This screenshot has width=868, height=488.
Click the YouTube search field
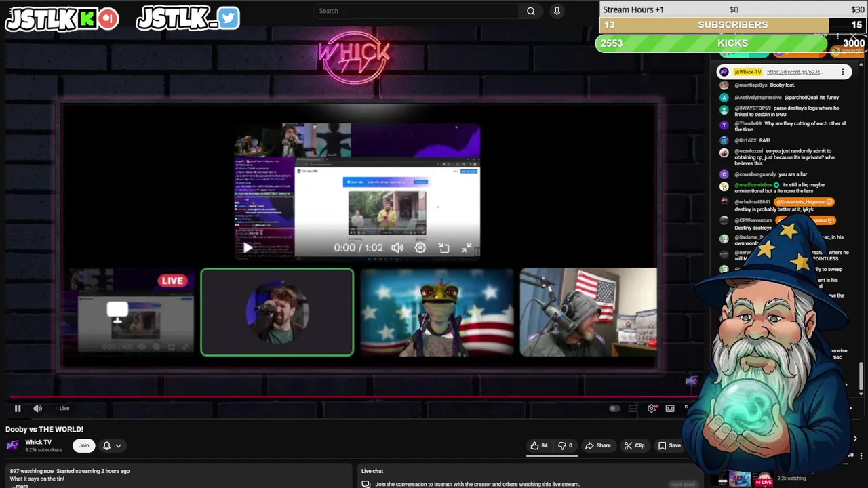pos(417,11)
